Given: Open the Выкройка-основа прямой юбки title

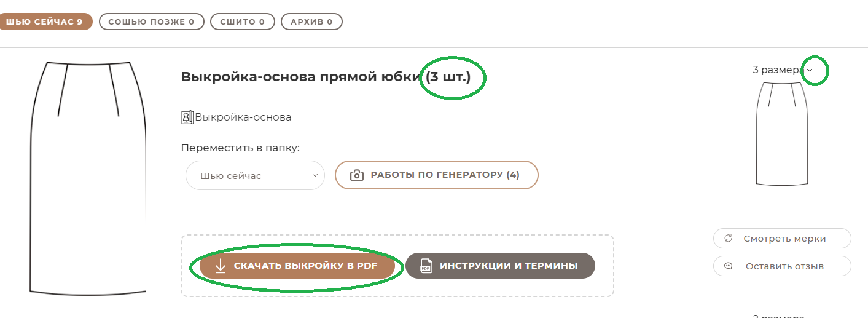Looking at the screenshot, I should tap(300, 77).
